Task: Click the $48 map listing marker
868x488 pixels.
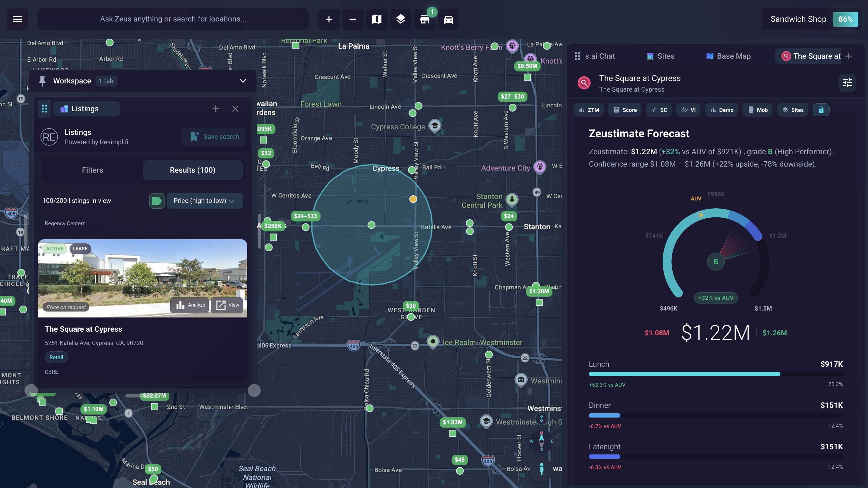Action: click(460, 460)
